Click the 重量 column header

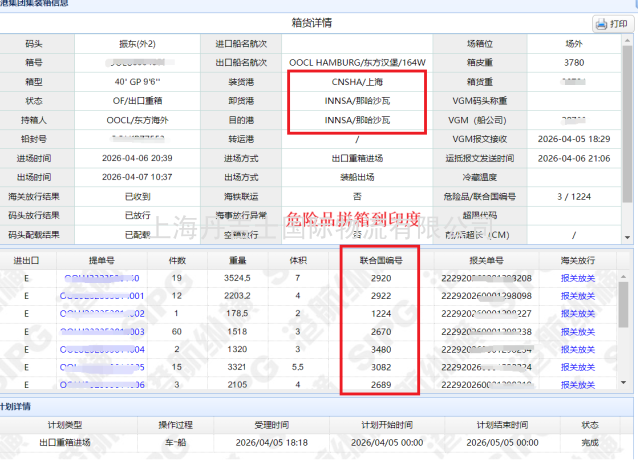point(236,258)
